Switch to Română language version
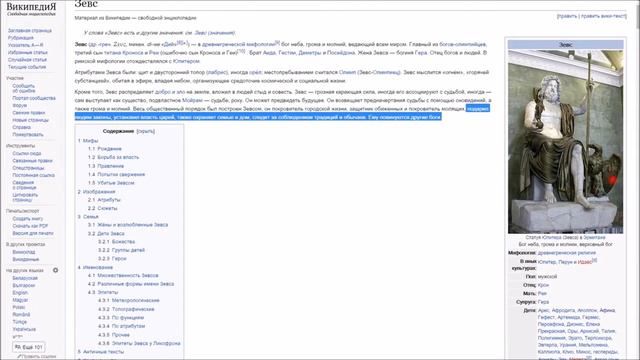This screenshot has height=360, width=640. (x=21, y=315)
